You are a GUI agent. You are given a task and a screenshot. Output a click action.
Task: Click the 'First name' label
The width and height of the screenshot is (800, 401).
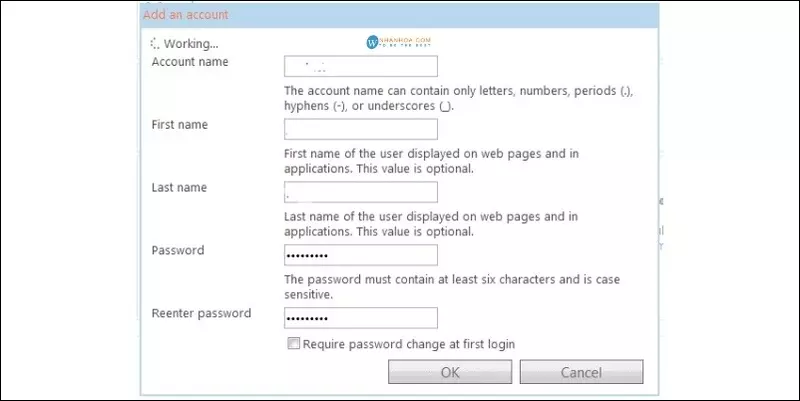180,124
